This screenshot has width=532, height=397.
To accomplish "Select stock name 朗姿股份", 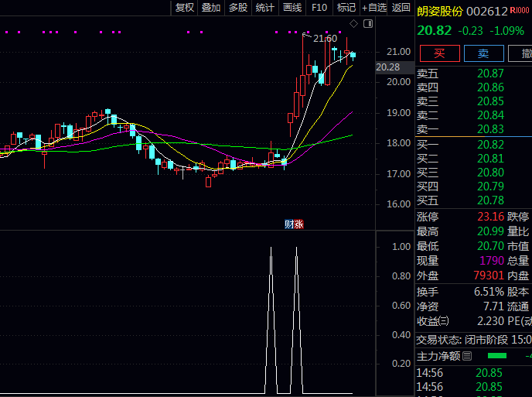I will [x=440, y=12].
